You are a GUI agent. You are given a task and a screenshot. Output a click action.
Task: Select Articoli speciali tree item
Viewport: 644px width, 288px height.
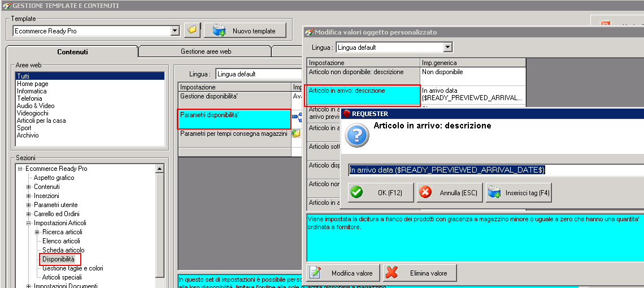coord(62,277)
